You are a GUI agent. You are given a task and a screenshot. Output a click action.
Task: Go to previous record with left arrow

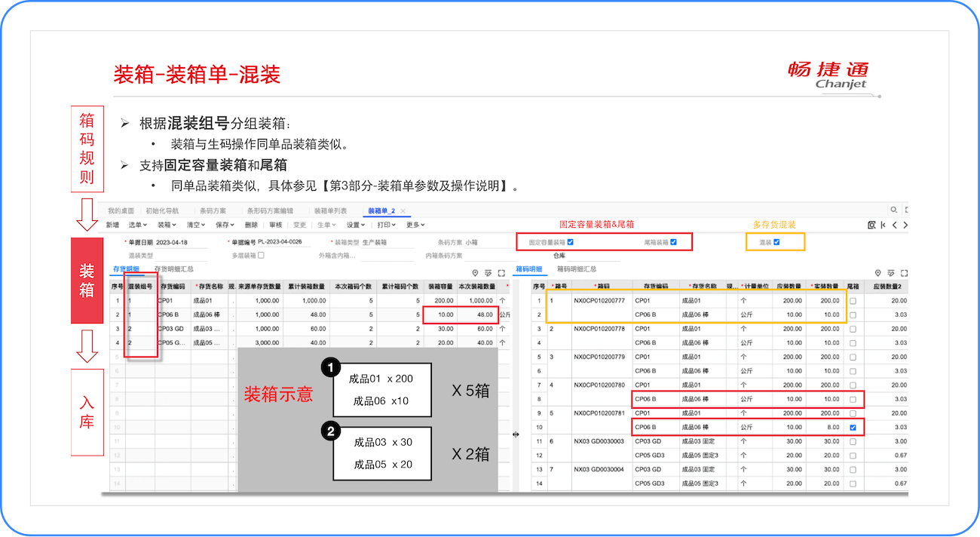pyautogui.click(x=894, y=225)
